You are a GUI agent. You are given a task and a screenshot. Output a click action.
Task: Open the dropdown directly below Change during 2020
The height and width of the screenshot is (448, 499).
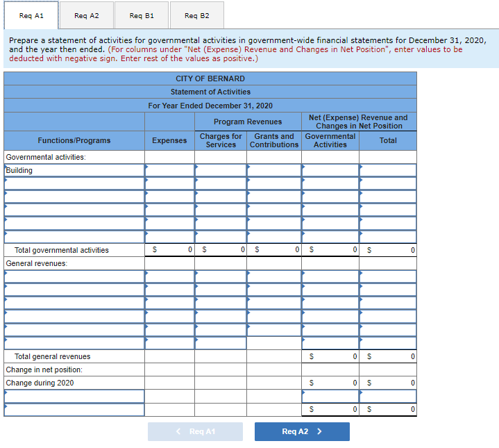pyautogui.click(x=74, y=397)
